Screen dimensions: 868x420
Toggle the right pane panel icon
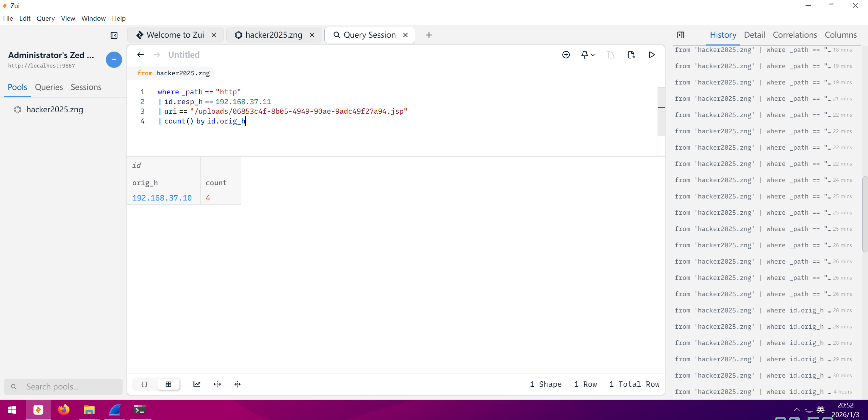pyautogui.click(x=681, y=35)
